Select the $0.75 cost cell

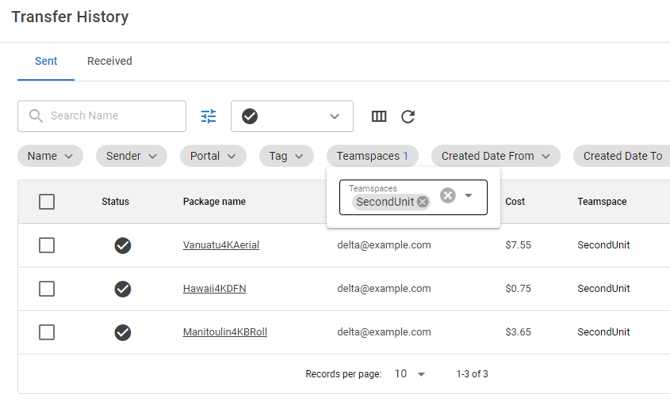[518, 288]
